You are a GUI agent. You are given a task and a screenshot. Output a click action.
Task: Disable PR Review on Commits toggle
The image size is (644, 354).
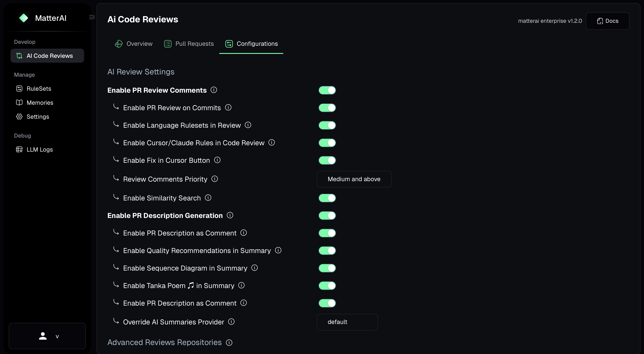coord(327,108)
